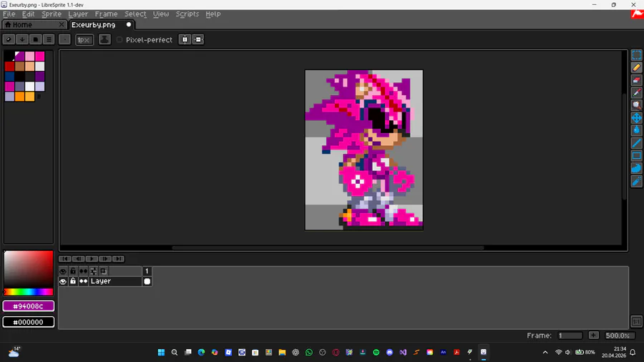
Task: Enable the Pixel-perfect checkbox
Action: click(x=119, y=40)
